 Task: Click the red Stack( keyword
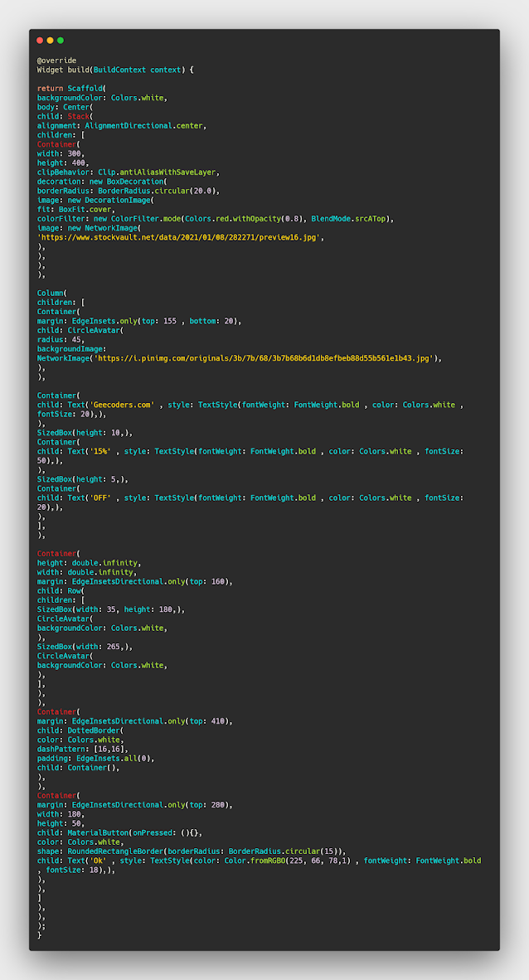[x=80, y=116]
